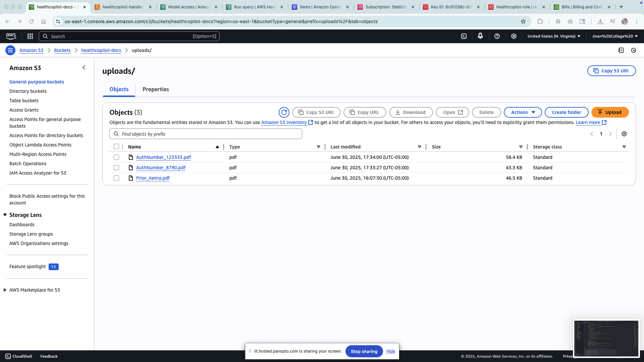This screenshot has height=362, width=644.
Task: Open the AWS services grid menu
Action: pos(30,36)
